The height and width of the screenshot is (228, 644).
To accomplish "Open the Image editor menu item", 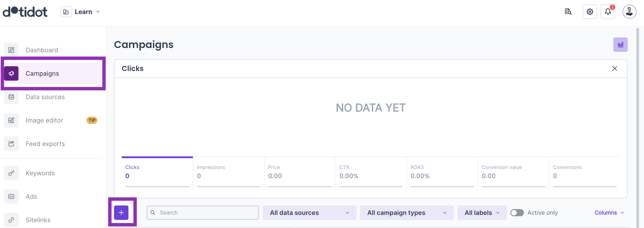I will click(44, 121).
